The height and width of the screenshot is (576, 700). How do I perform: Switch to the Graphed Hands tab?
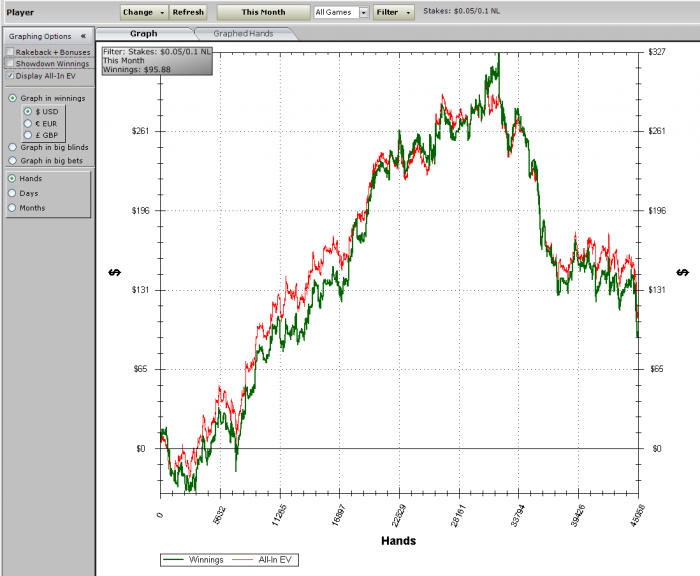243,34
